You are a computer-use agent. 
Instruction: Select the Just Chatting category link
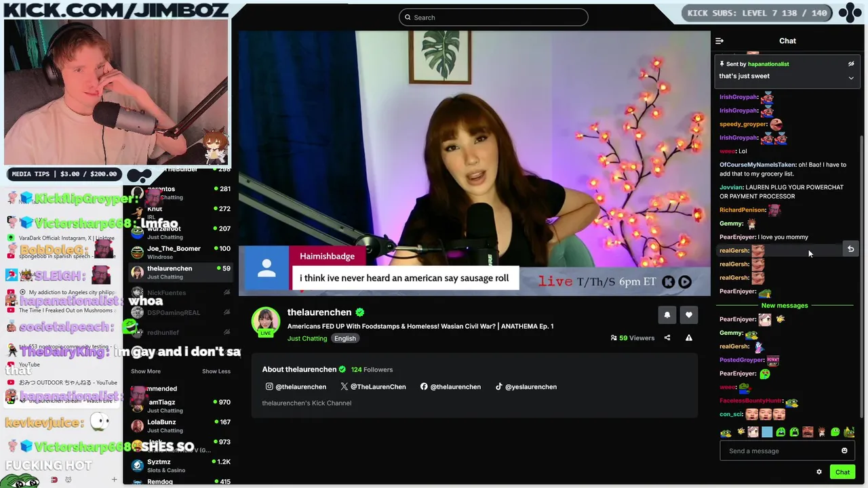pyautogui.click(x=307, y=338)
